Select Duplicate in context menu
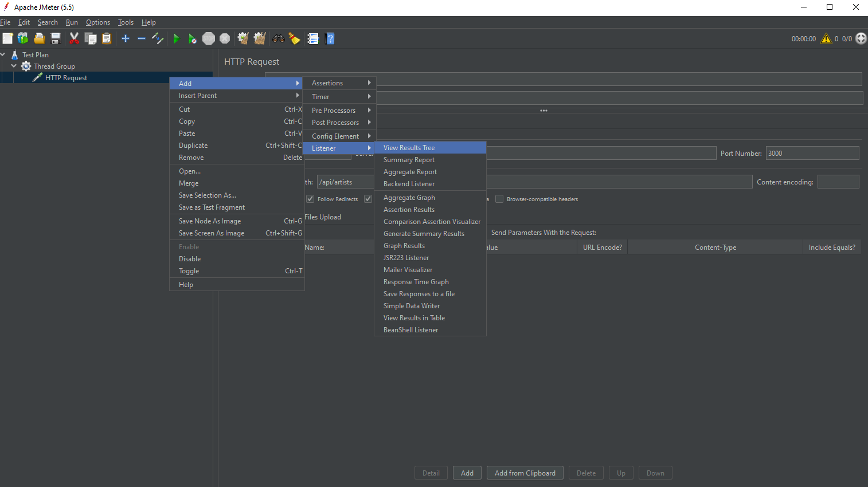 tap(236, 146)
